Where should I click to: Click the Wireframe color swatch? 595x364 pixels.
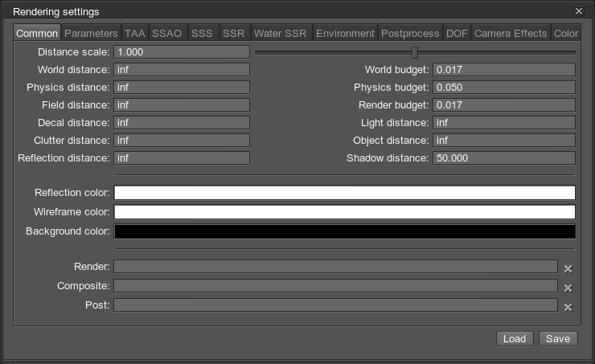click(344, 212)
